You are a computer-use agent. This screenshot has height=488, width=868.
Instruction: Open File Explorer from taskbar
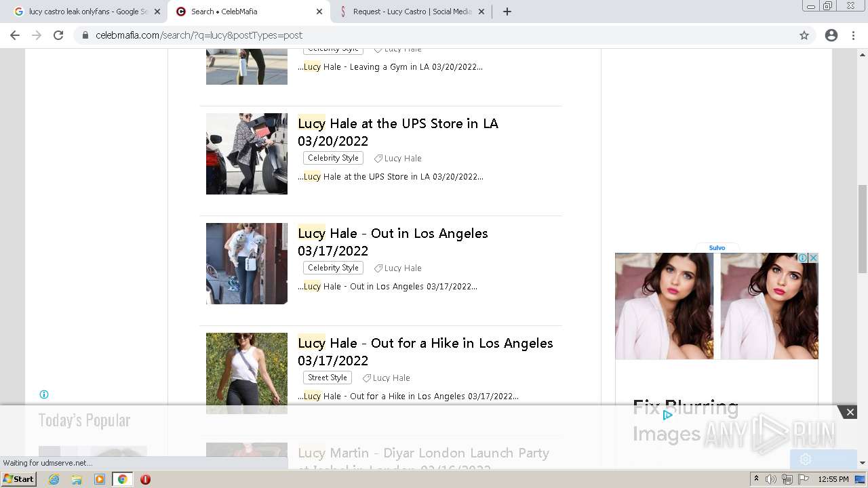(77, 479)
